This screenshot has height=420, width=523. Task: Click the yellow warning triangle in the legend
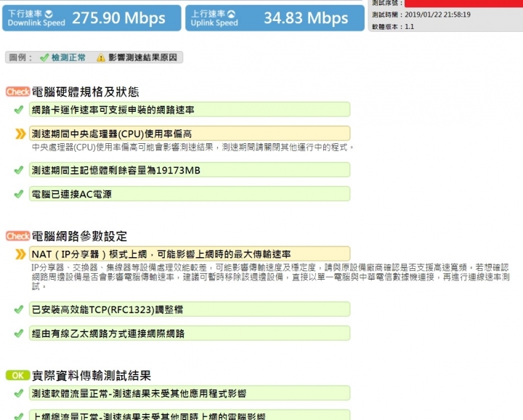101,57
